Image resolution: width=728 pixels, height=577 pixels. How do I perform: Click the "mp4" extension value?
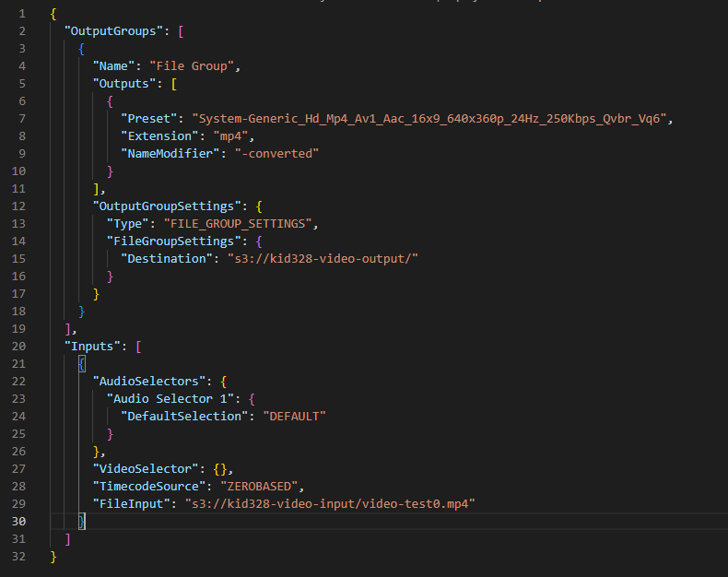(x=230, y=136)
